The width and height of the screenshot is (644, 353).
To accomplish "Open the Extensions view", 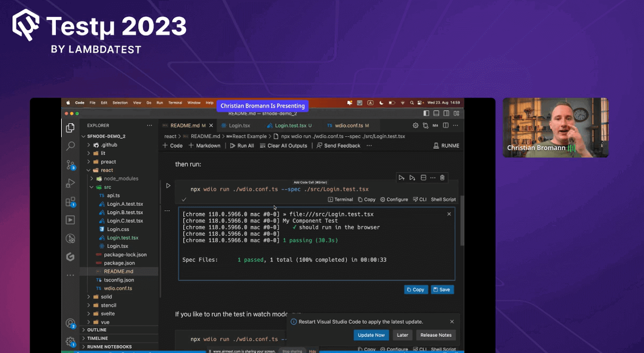I will pos(70,202).
